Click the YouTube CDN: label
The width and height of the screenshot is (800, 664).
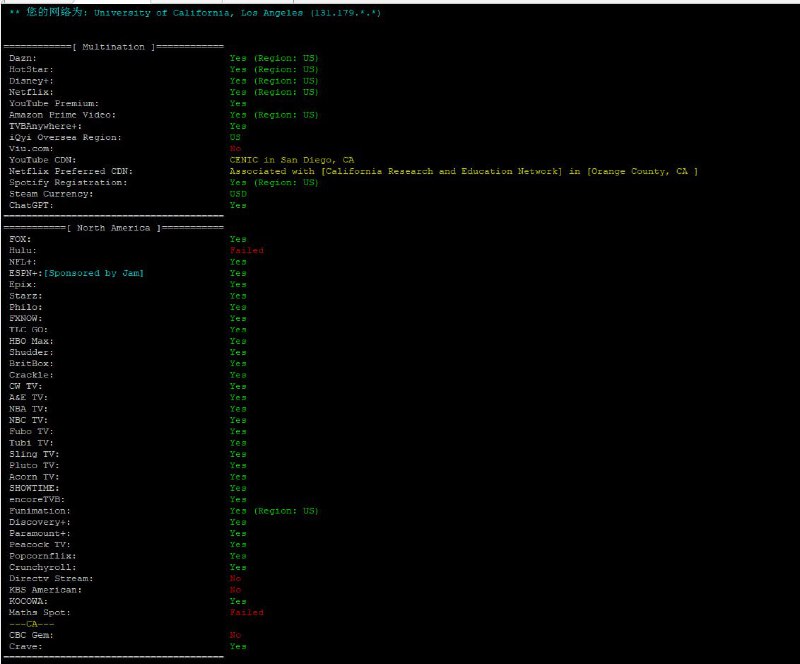pyautogui.click(x=42, y=160)
